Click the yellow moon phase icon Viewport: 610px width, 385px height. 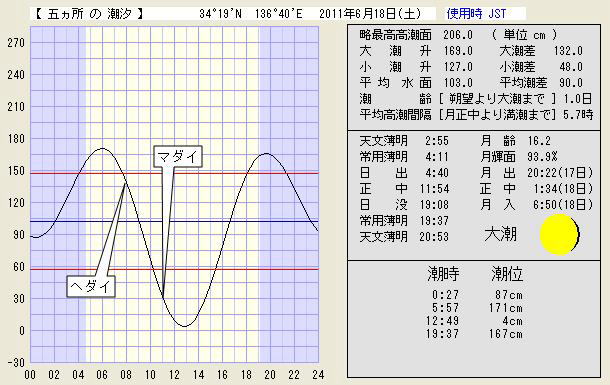(559, 234)
